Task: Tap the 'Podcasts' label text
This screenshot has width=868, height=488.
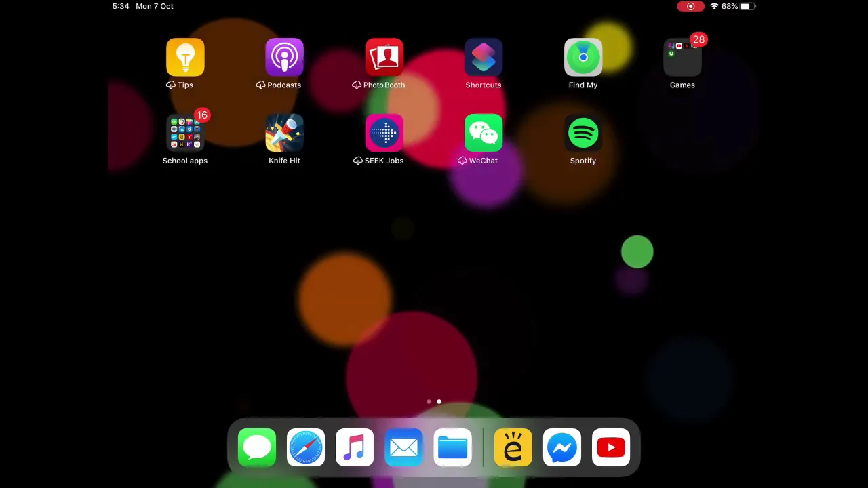Action: (284, 85)
